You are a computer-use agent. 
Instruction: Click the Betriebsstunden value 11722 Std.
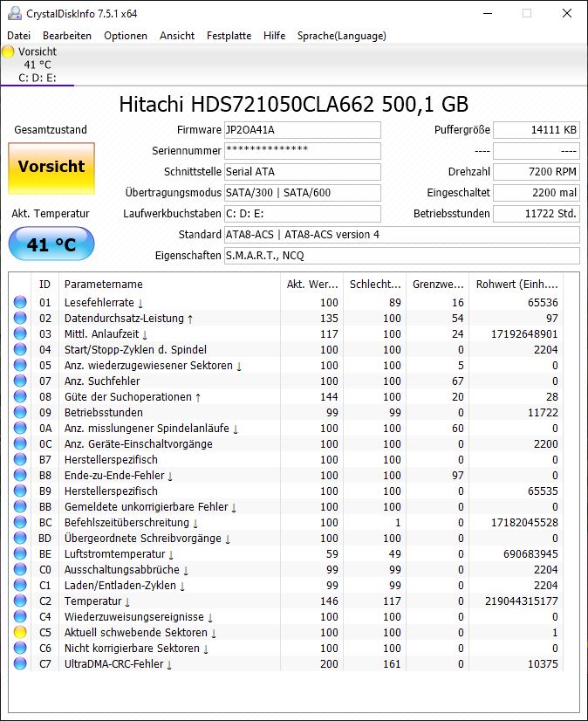[537, 214]
